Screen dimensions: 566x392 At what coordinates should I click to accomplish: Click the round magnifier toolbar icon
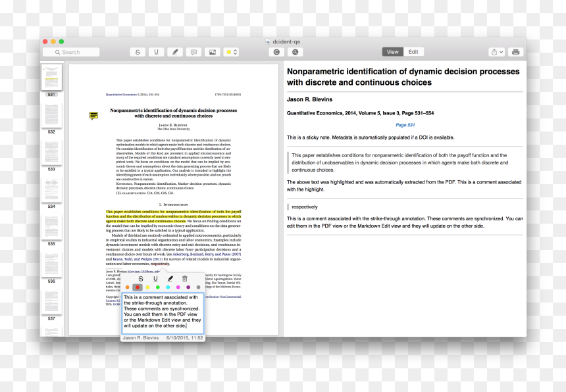pos(296,53)
